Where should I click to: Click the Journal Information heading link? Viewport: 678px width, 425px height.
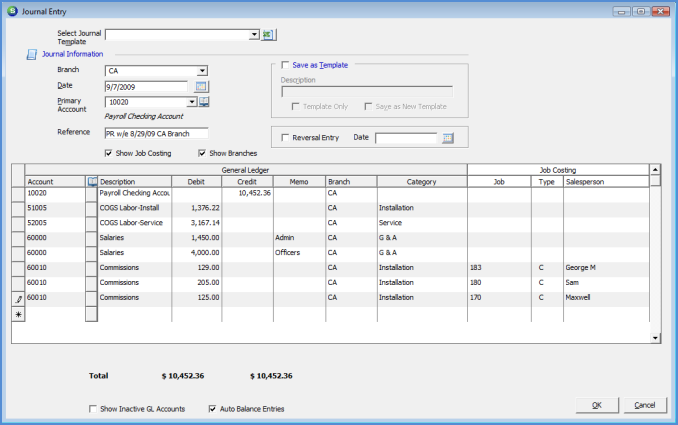click(x=72, y=54)
